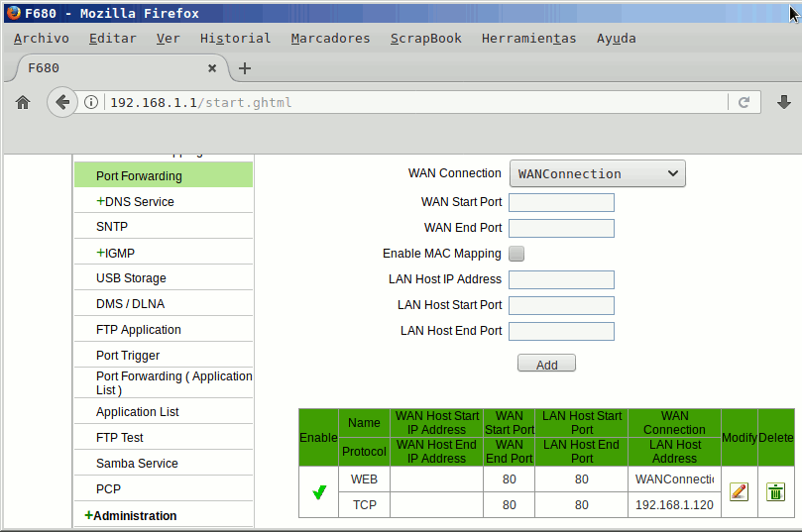Open the Herramientas menu
This screenshot has width=802, height=532.
(x=528, y=39)
